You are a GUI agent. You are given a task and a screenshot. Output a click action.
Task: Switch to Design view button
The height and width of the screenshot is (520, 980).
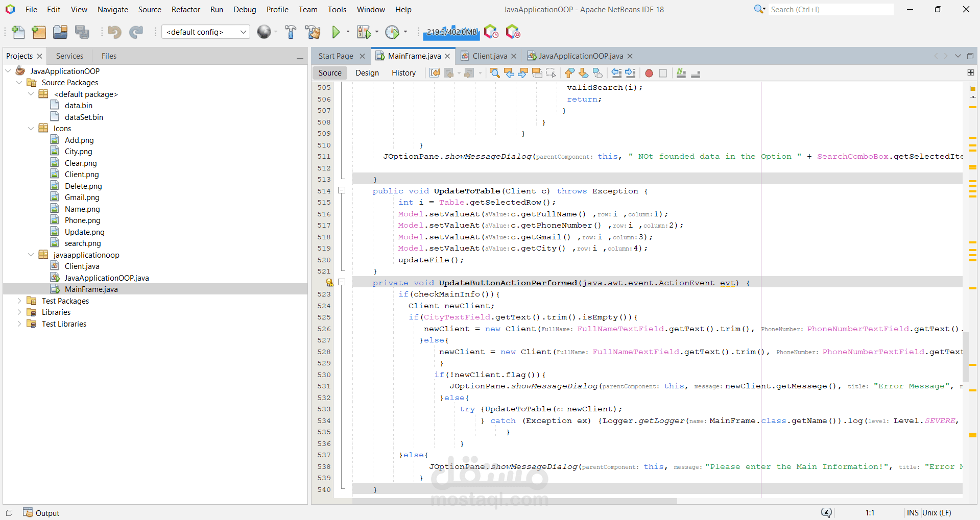(x=367, y=73)
